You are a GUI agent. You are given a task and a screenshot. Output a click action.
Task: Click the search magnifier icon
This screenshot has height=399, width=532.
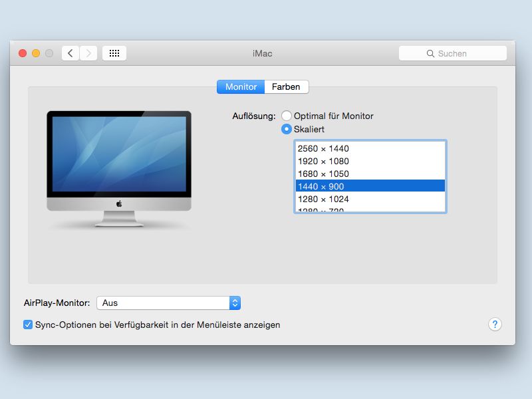[x=430, y=54]
